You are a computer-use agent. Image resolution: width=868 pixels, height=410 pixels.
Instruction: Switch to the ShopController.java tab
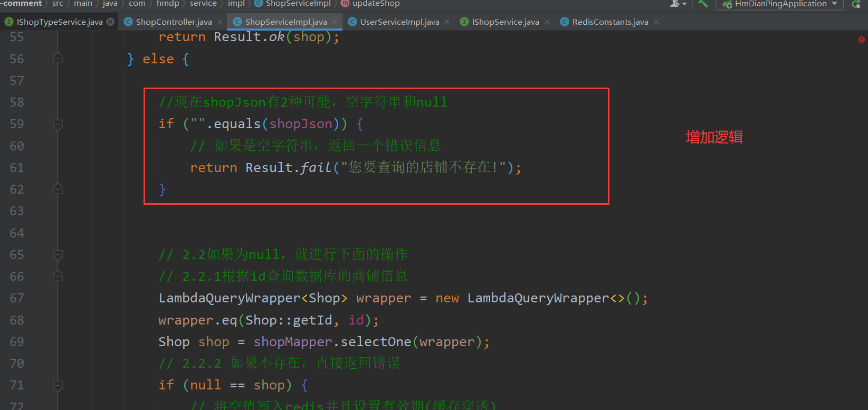(174, 22)
